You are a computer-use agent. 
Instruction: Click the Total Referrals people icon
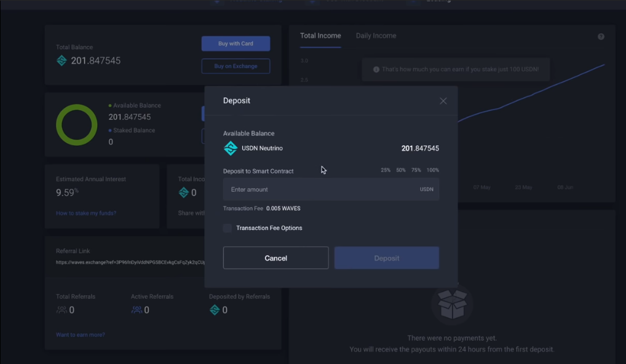[x=61, y=310]
